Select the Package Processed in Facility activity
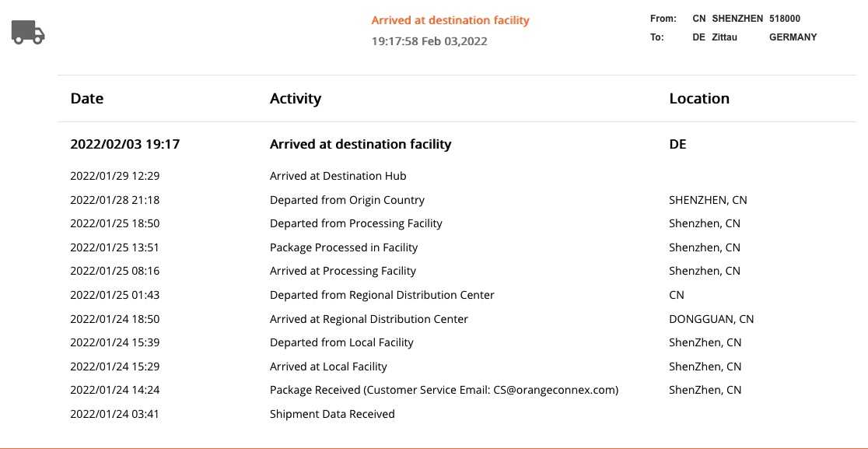The width and height of the screenshot is (868, 449). [344, 247]
